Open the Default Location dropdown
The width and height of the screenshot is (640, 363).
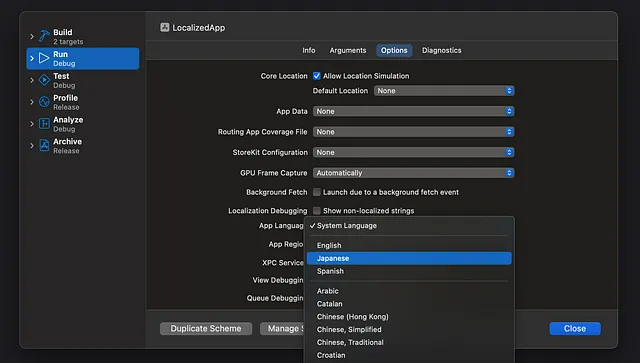[444, 91]
